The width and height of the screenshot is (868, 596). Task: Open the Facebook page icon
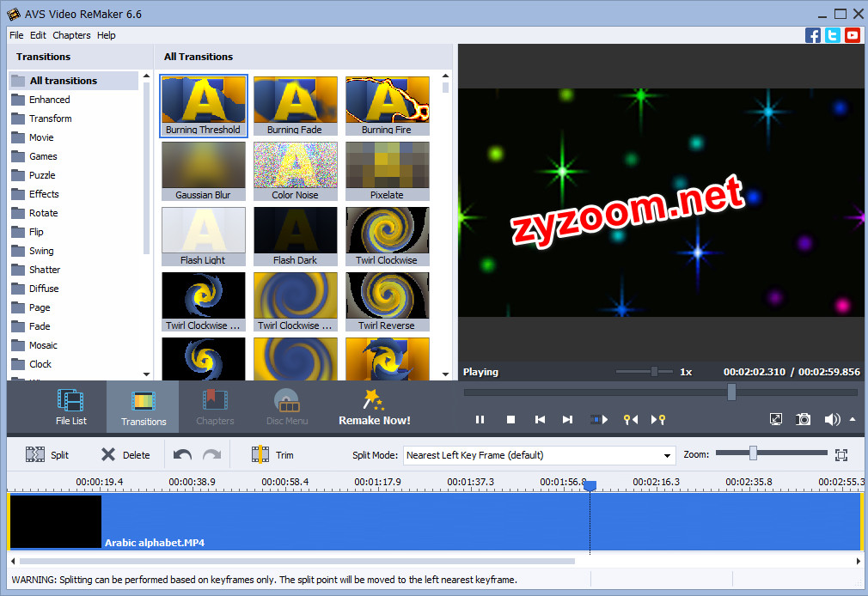(x=813, y=35)
